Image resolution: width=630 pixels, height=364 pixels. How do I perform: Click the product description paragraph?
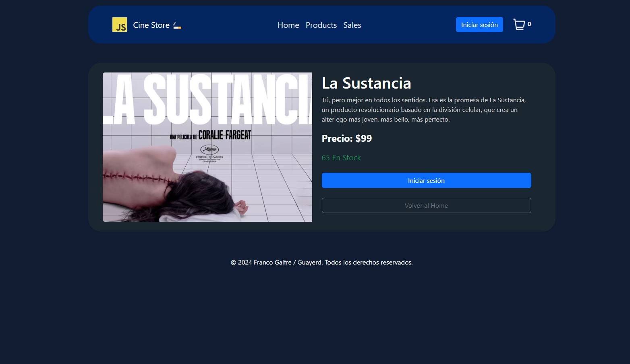click(x=424, y=110)
